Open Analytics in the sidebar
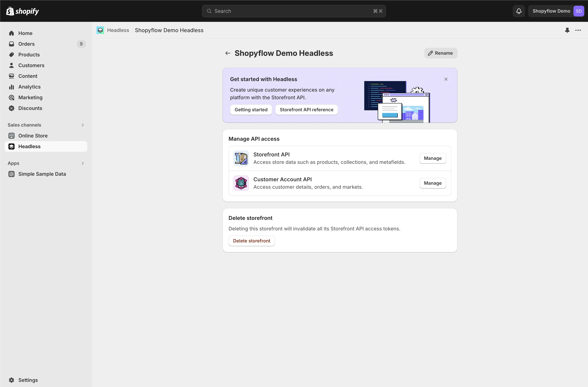This screenshot has height=387, width=588. 46,87
